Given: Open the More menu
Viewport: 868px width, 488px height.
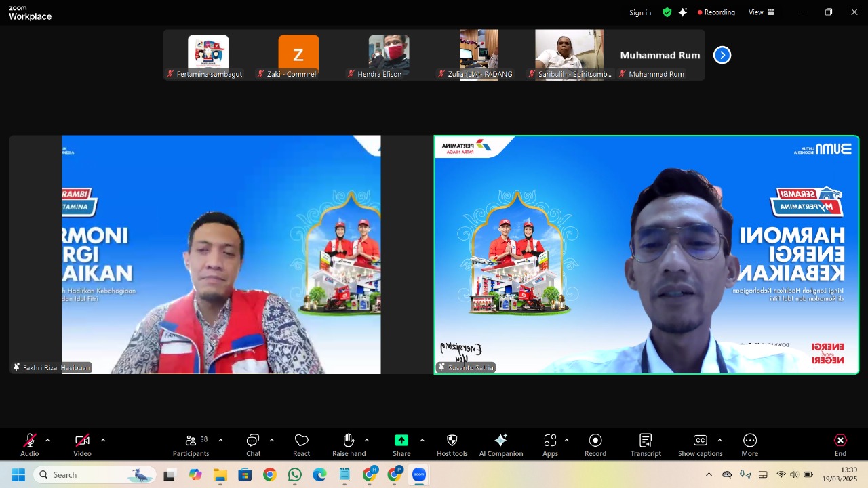Looking at the screenshot, I should tap(749, 444).
